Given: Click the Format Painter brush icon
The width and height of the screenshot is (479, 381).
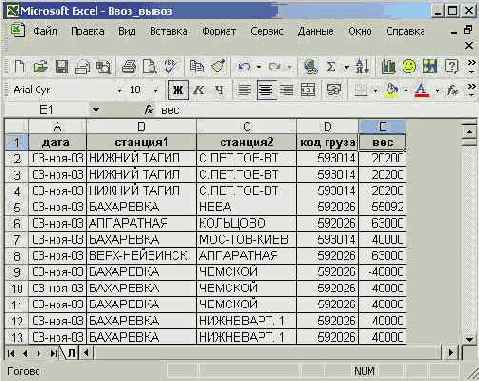Looking at the screenshot, I should coord(218,66).
